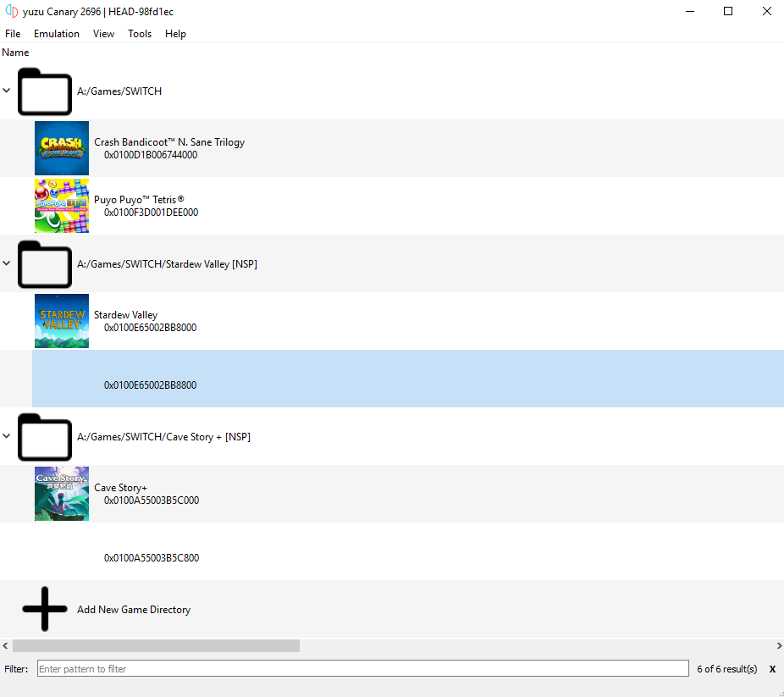Open the File menu
Image resolution: width=784 pixels, height=697 pixels.
tap(13, 34)
